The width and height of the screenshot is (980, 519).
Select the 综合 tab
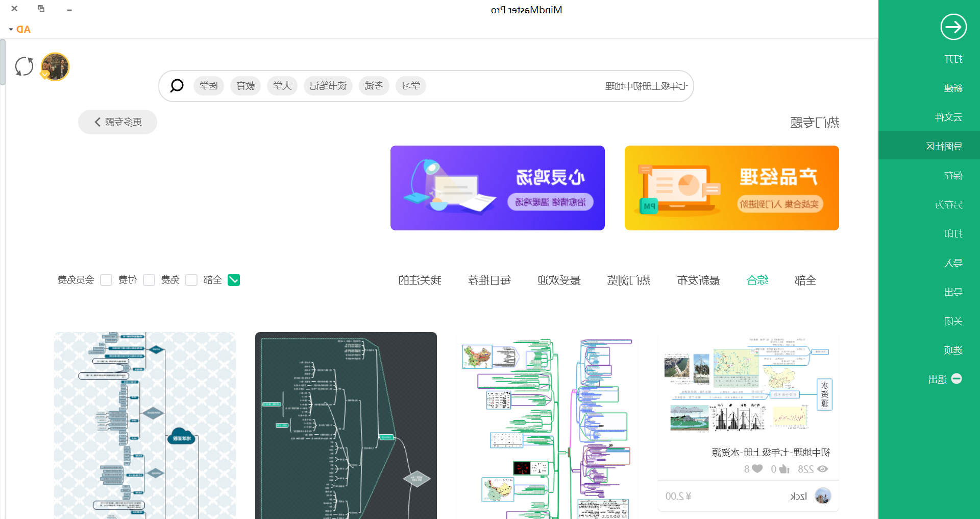(757, 280)
